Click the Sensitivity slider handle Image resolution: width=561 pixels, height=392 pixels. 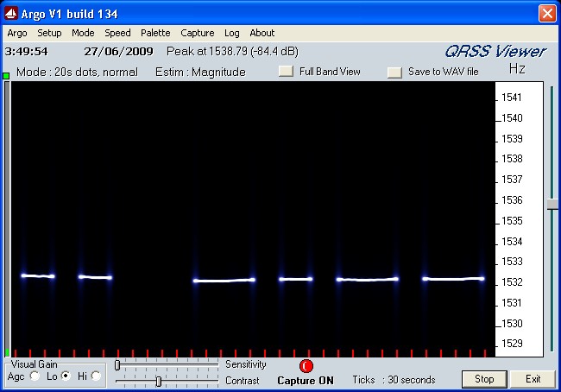117,365
